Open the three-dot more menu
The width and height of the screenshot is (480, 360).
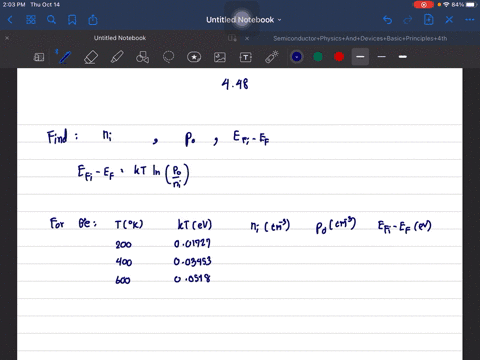(470, 20)
